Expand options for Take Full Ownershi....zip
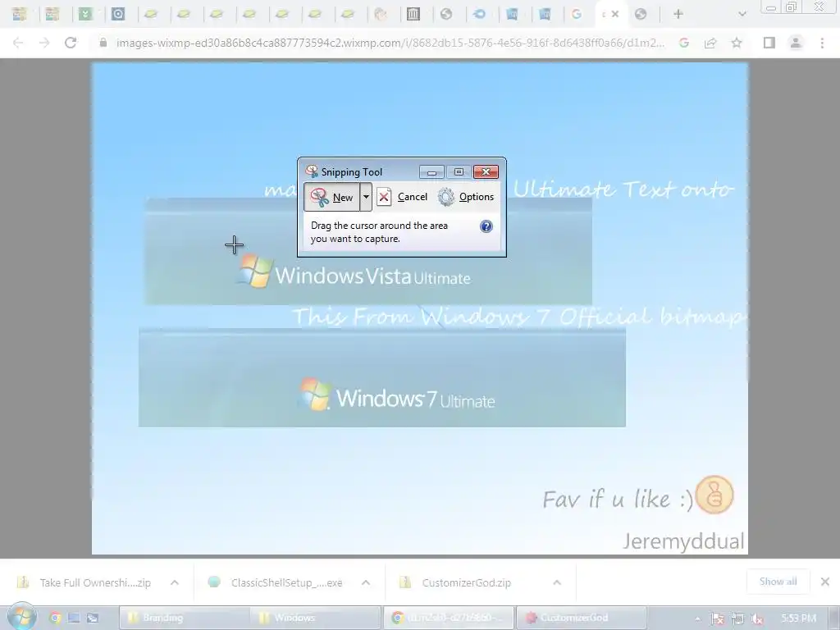The width and height of the screenshot is (840, 630). click(x=175, y=582)
